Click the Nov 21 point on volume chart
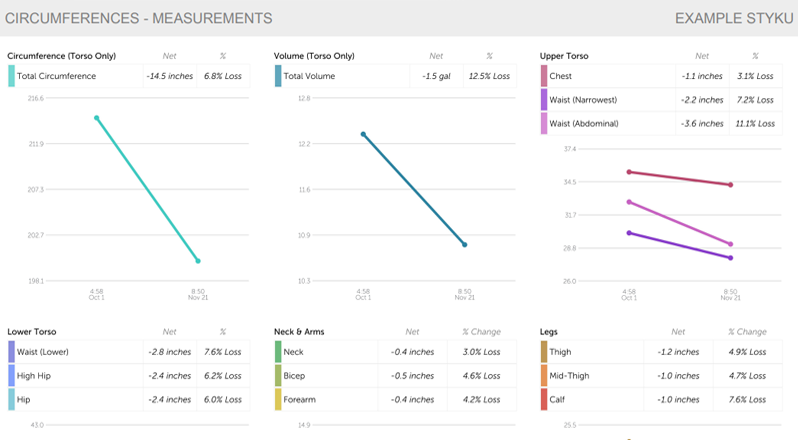 pos(464,244)
